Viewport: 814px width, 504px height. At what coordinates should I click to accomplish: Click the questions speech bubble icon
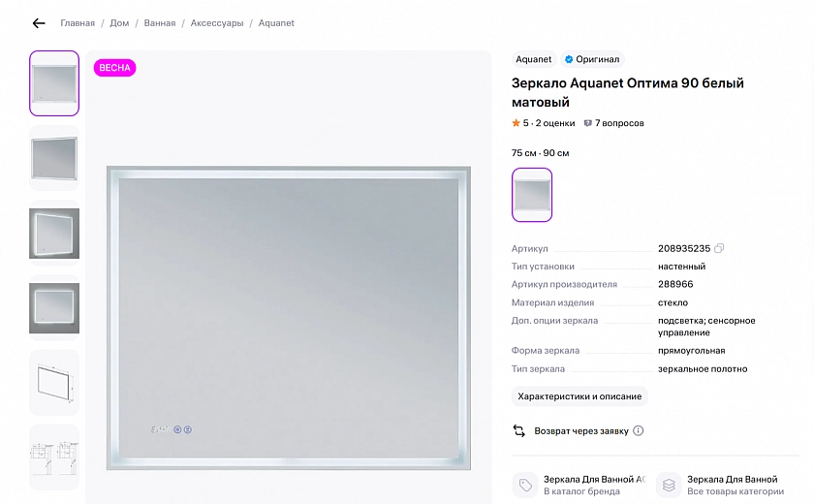pos(587,123)
